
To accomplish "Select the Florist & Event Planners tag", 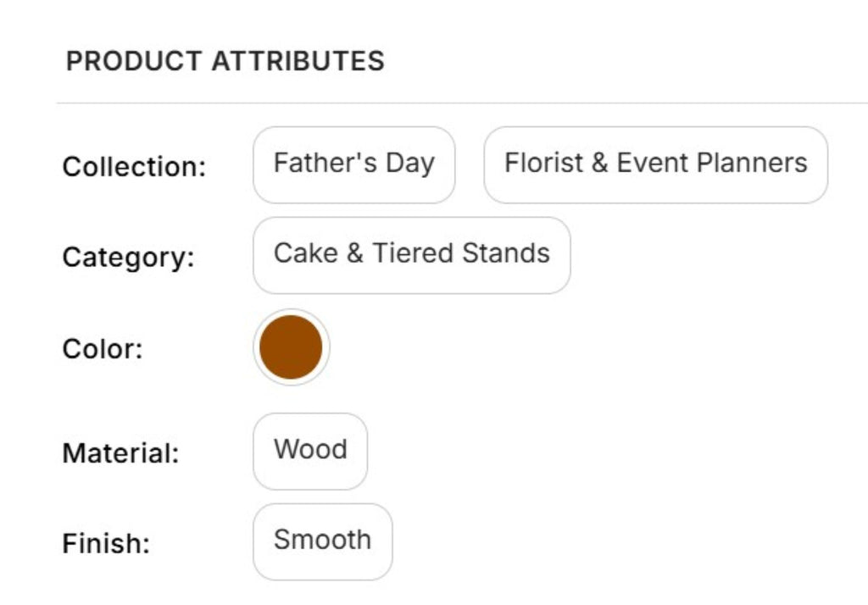I will (x=655, y=164).
